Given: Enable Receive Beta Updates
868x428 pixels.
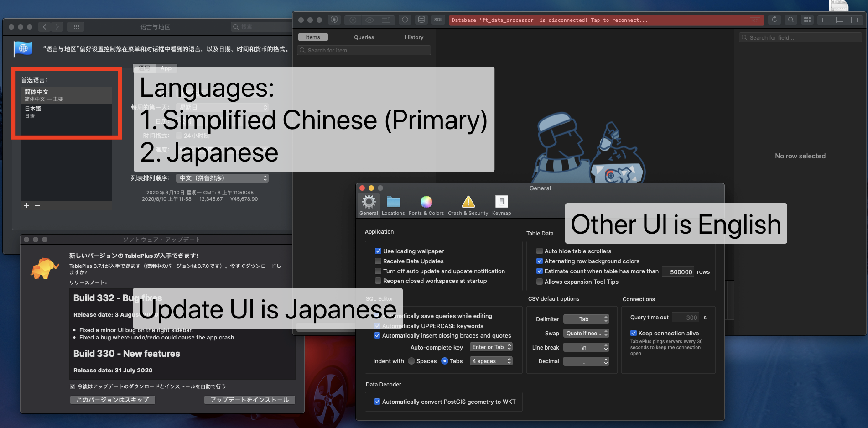Looking at the screenshot, I should (378, 261).
